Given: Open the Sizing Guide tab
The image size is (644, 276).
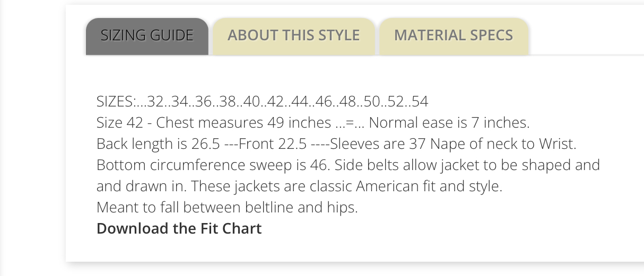Looking at the screenshot, I should pos(147,37).
